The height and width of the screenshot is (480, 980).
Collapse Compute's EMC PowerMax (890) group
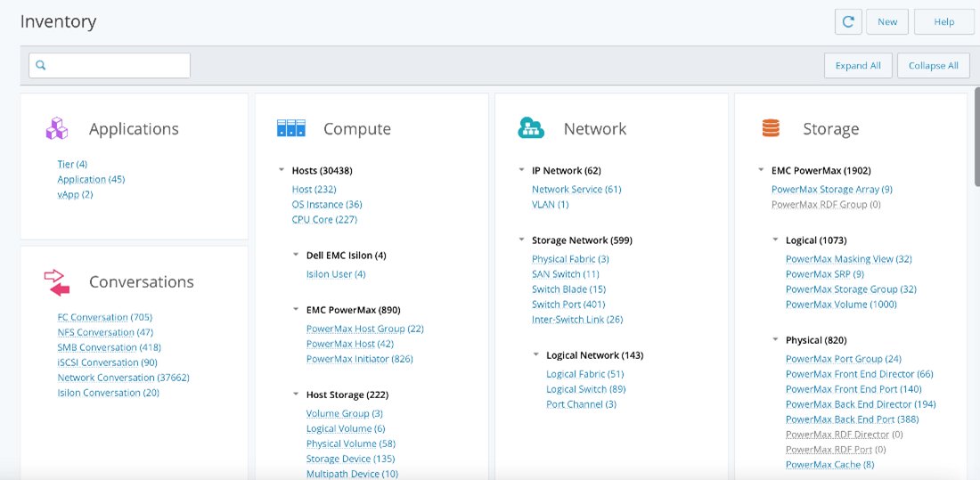pos(297,309)
